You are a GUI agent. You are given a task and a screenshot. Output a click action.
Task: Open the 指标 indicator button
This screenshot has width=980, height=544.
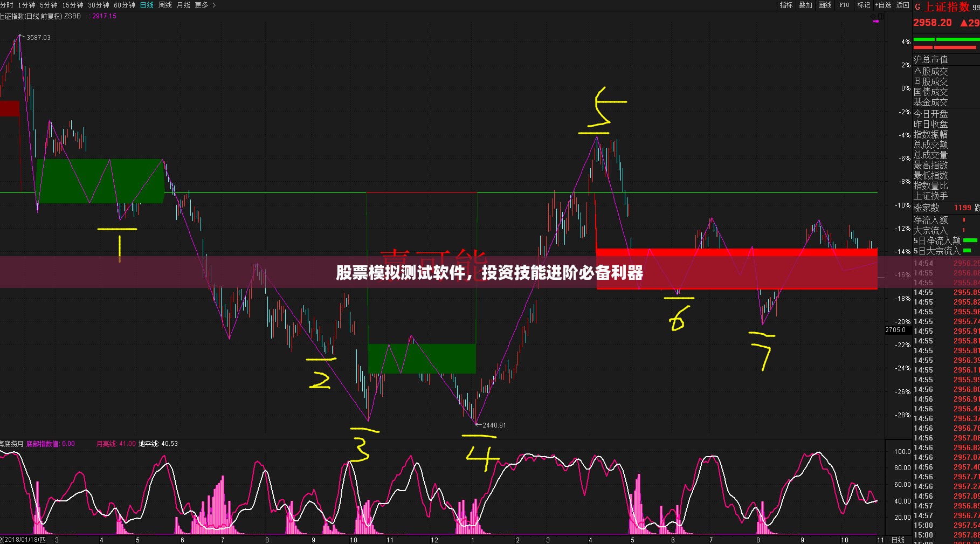[x=786, y=5]
